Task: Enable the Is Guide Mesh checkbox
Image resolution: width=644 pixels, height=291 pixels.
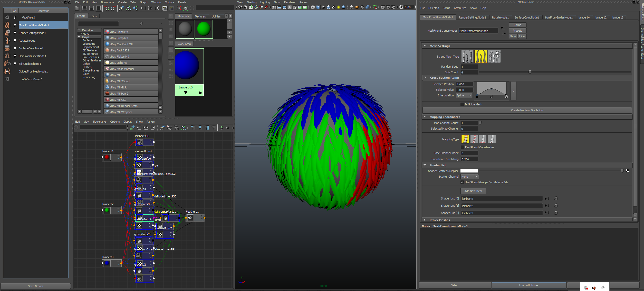Action: [x=462, y=104]
